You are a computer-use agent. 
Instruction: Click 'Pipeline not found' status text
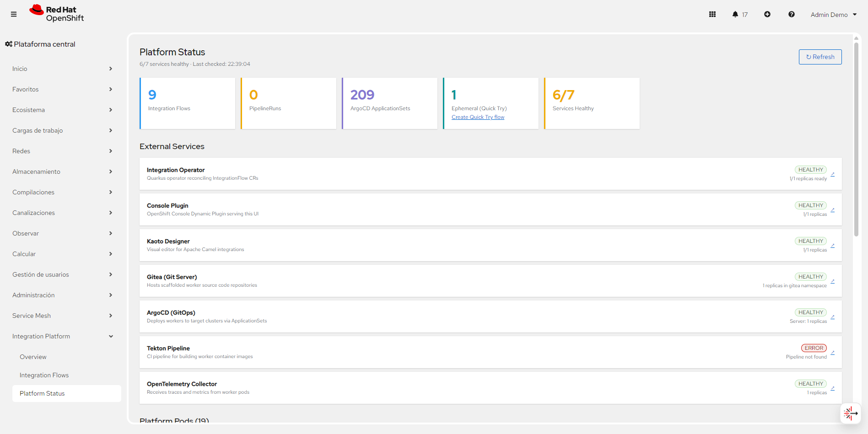tap(806, 357)
